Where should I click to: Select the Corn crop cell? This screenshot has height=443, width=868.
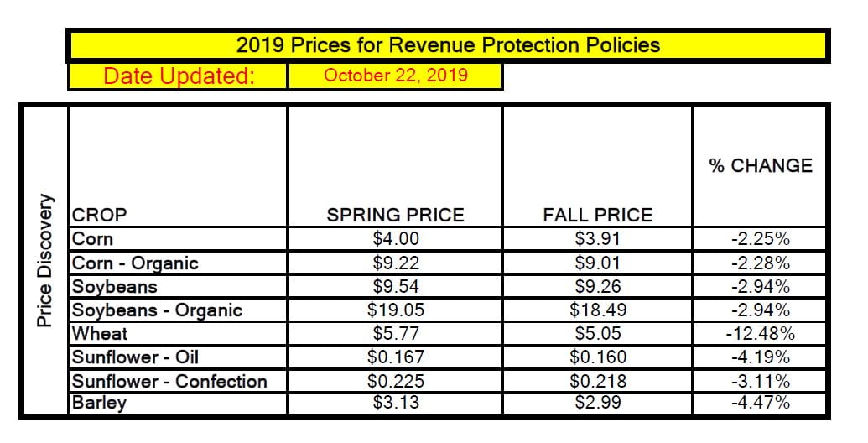click(x=178, y=239)
